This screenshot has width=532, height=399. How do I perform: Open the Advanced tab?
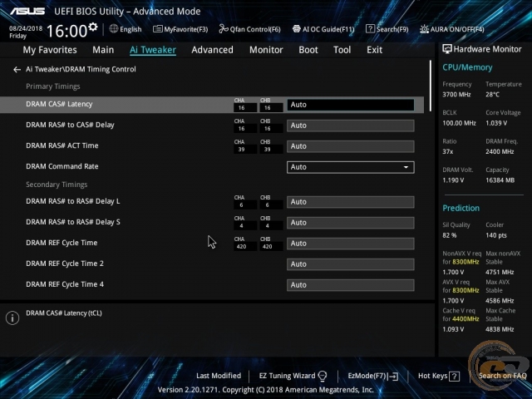tap(213, 50)
